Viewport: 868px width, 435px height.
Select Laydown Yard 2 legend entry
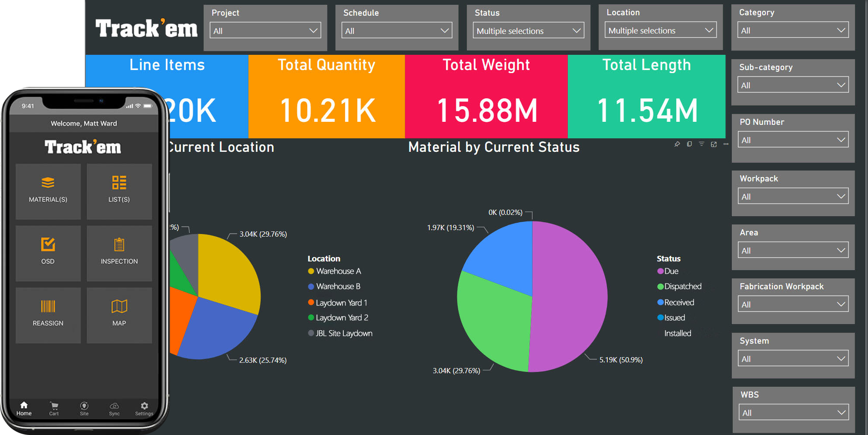tap(338, 318)
